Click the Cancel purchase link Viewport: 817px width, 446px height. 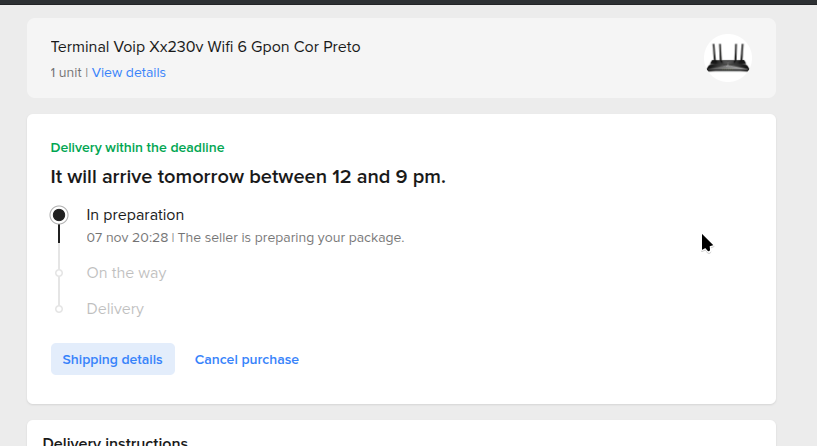[x=246, y=360]
